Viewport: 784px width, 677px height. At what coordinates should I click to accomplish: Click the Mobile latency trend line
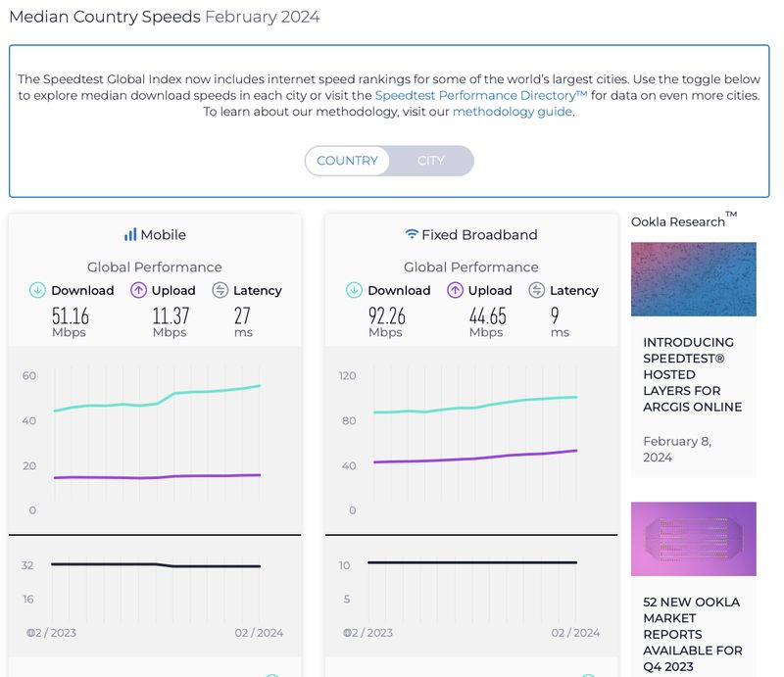coord(156,565)
